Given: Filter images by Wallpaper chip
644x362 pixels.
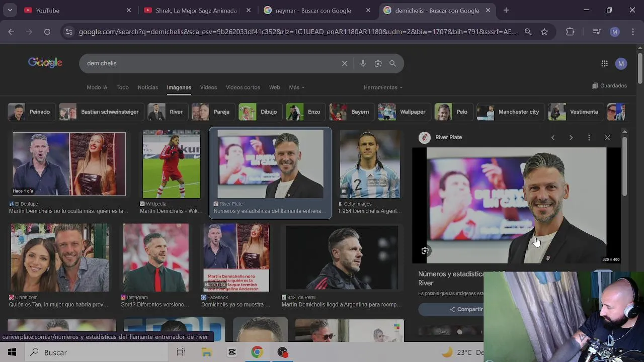Looking at the screenshot, I should click(404, 112).
